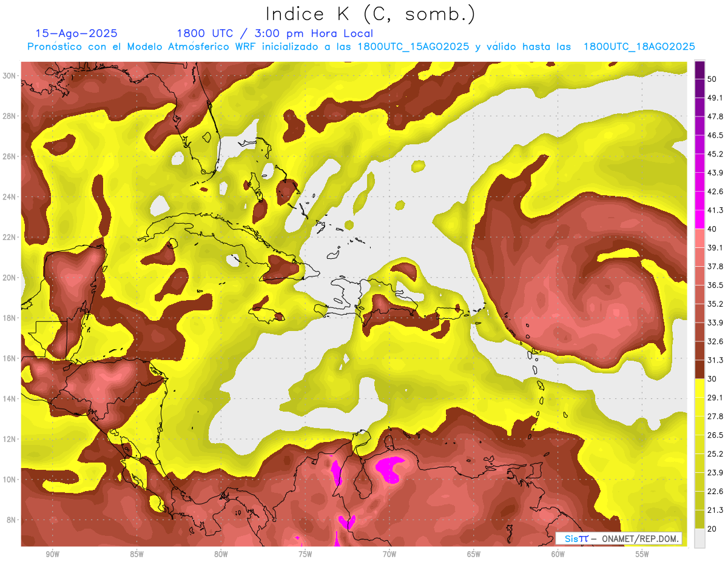This screenshot has height=562, width=728.
Task: Click the colorbar value 35.2
Action: pos(715,304)
